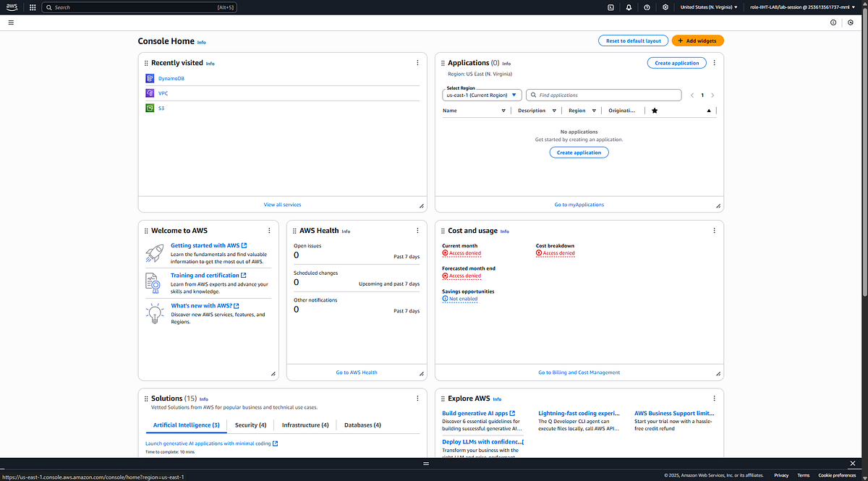Grab the Recently visited drag handle
The image size is (868, 481).
[x=146, y=63]
